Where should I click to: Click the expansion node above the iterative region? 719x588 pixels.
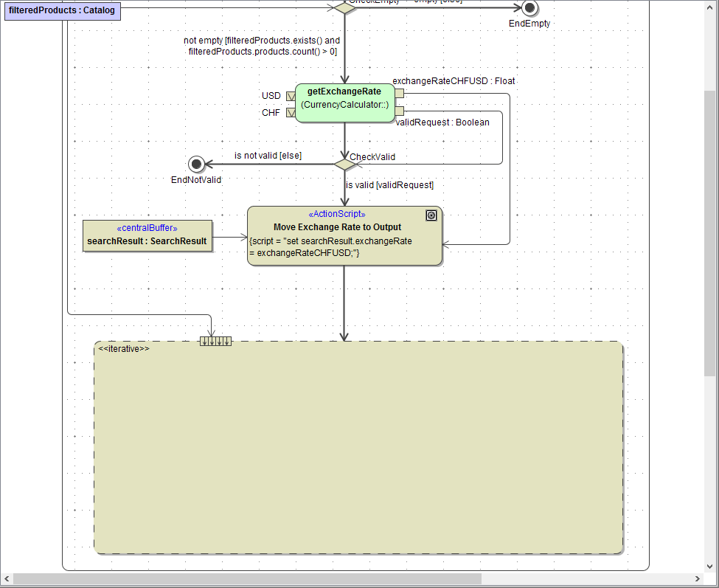tap(215, 341)
